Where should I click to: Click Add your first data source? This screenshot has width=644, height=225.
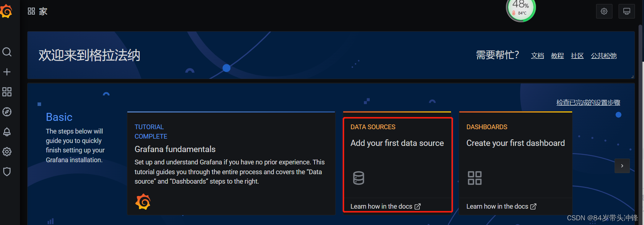(x=397, y=143)
